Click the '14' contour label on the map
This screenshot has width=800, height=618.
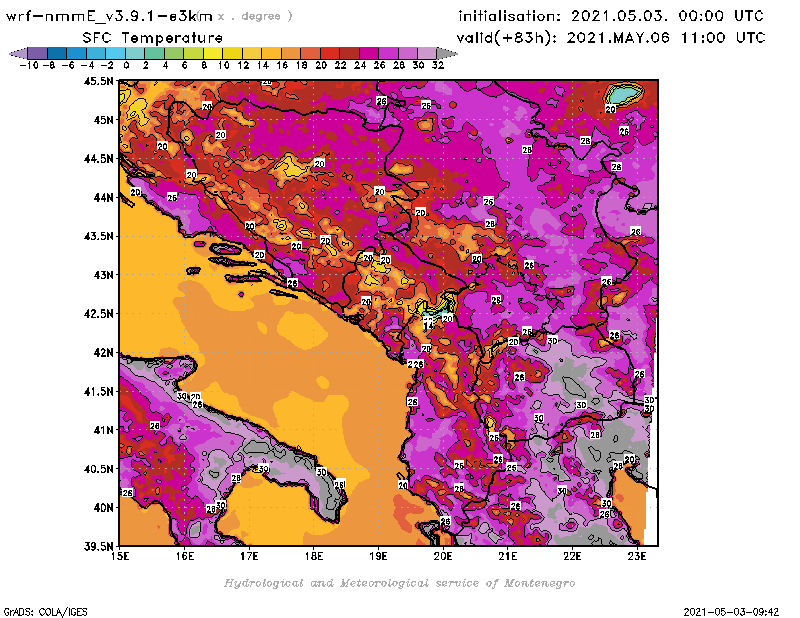[x=429, y=325]
